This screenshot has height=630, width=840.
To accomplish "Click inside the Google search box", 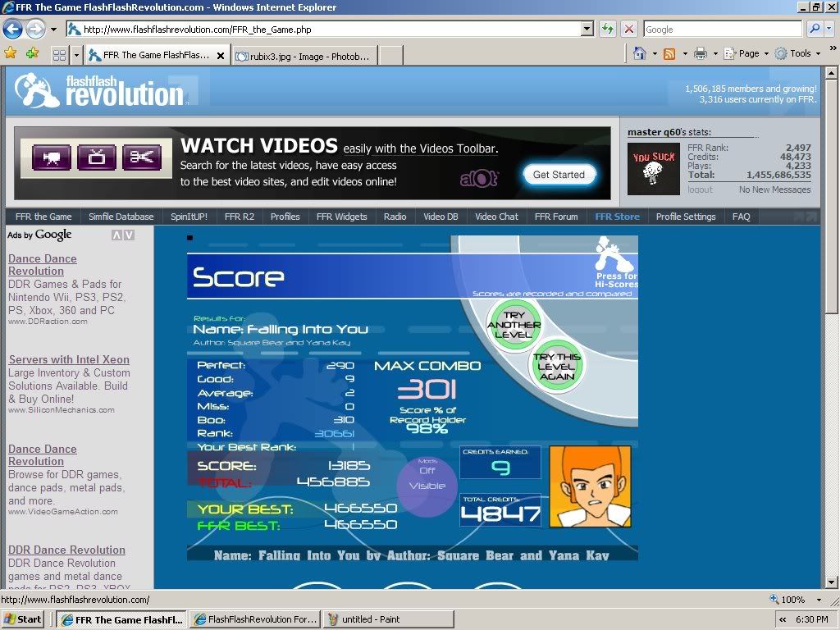I will tap(722, 29).
